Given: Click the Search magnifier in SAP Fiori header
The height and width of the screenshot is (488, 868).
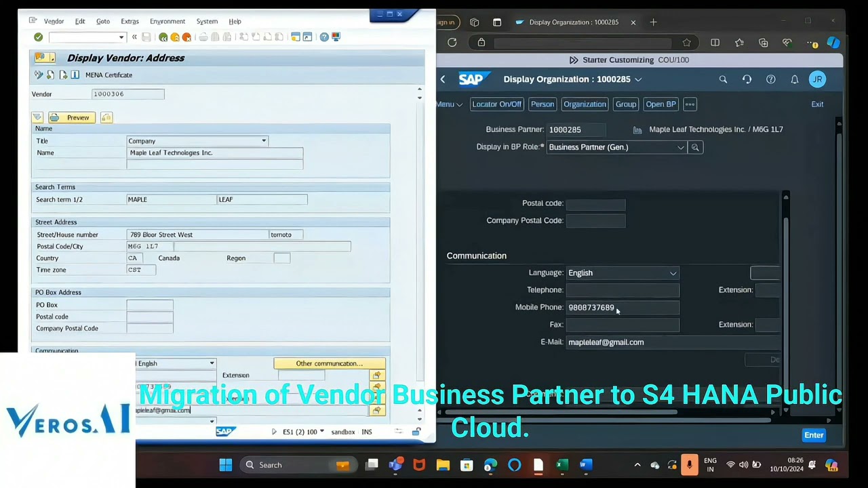Looking at the screenshot, I should point(723,79).
